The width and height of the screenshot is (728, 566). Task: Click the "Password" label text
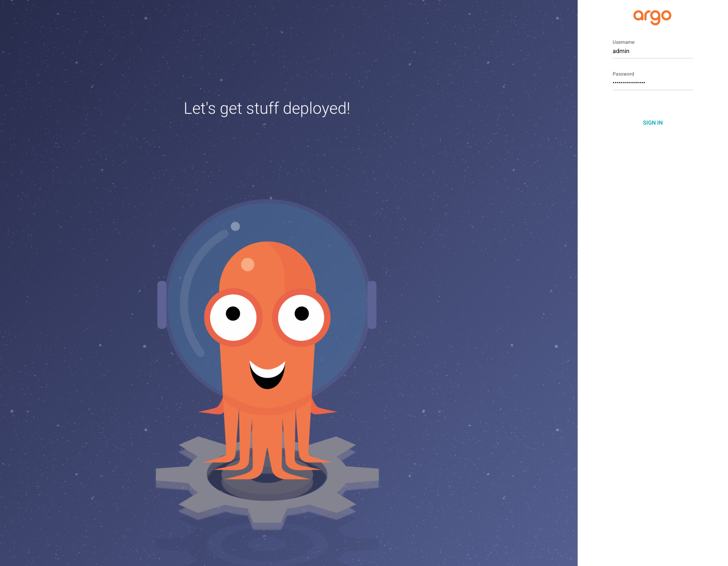click(x=623, y=74)
